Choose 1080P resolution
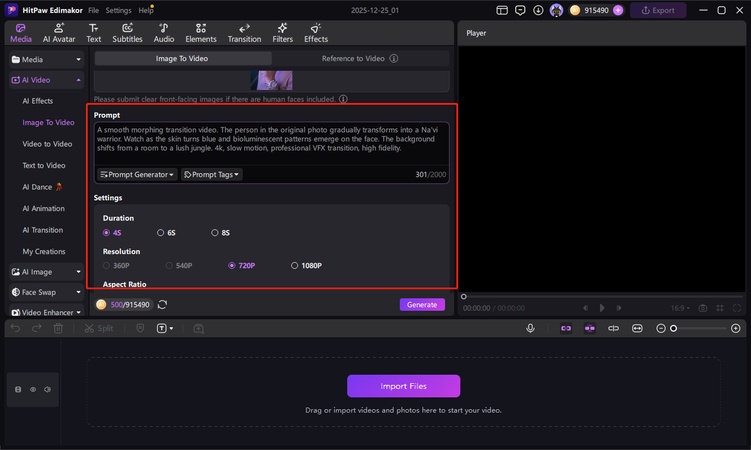The height and width of the screenshot is (450, 751). tap(307, 265)
